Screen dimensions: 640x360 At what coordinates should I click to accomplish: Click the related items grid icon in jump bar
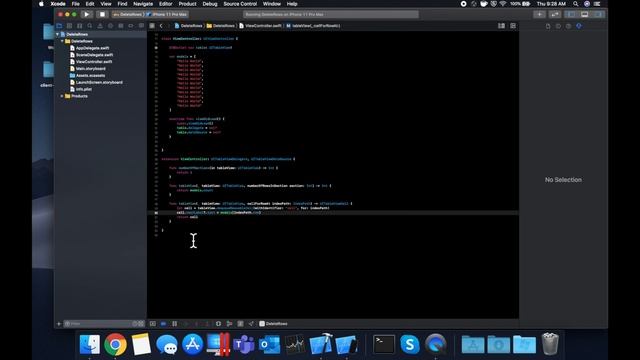click(152, 26)
